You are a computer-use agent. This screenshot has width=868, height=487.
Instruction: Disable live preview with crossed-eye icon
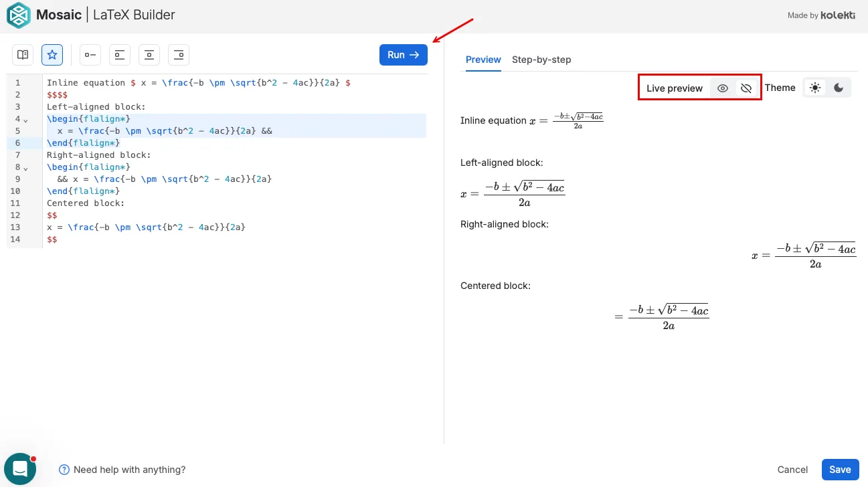click(746, 88)
